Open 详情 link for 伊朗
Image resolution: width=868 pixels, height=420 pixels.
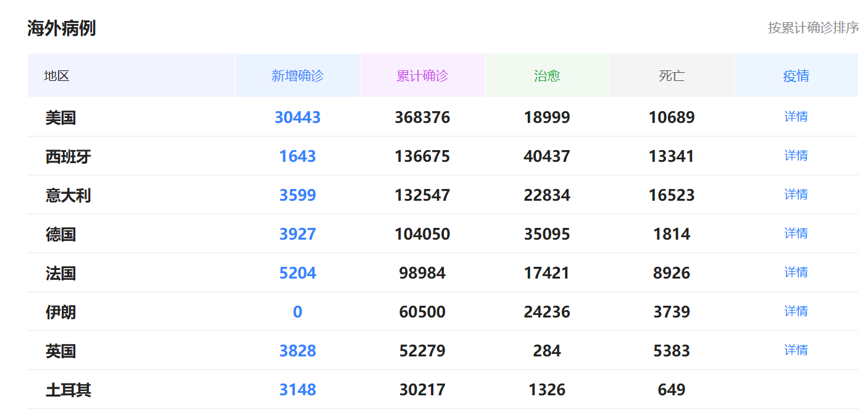coord(796,311)
